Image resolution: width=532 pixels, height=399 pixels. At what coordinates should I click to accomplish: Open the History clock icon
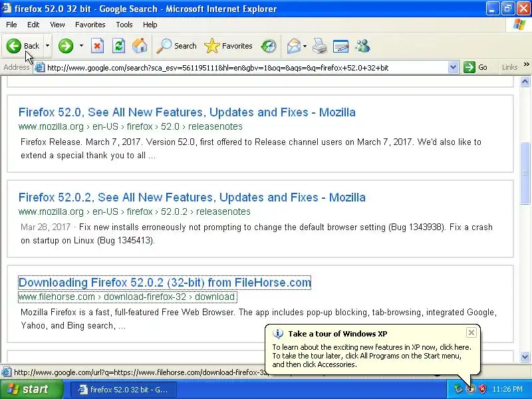click(x=269, y=46)
